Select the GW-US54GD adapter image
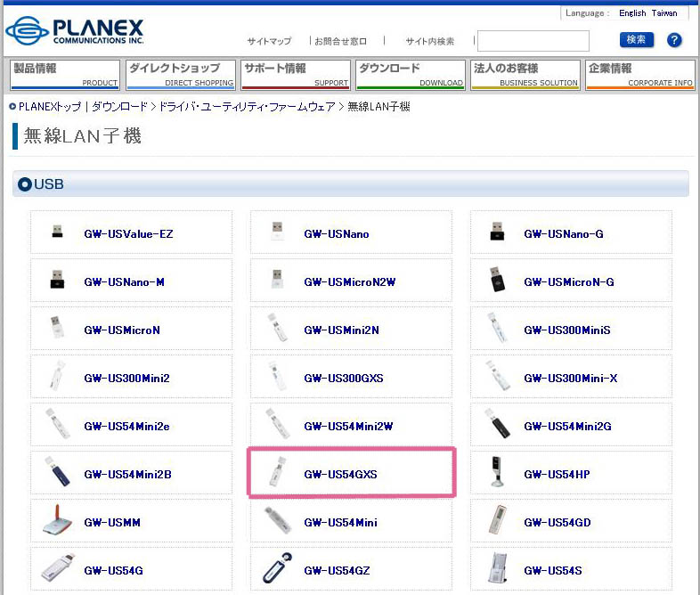The height and width of the screenshot is (595, 700). tap(497, 519)
